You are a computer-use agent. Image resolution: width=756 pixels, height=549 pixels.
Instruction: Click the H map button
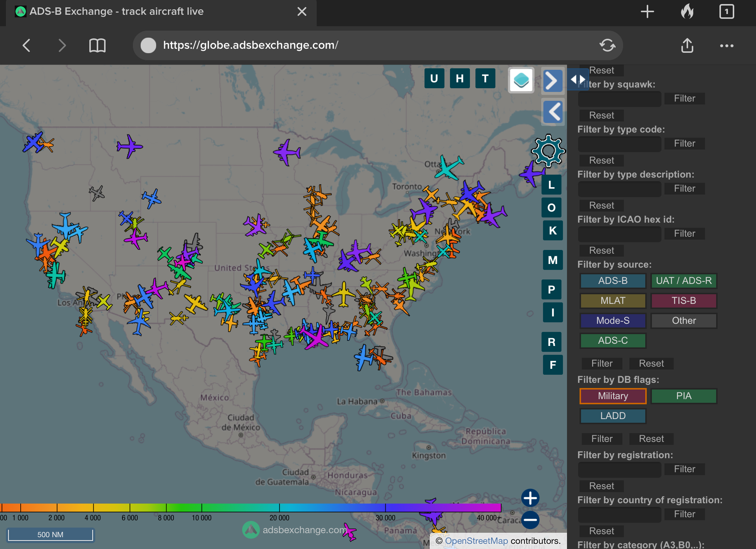[460, 78]
